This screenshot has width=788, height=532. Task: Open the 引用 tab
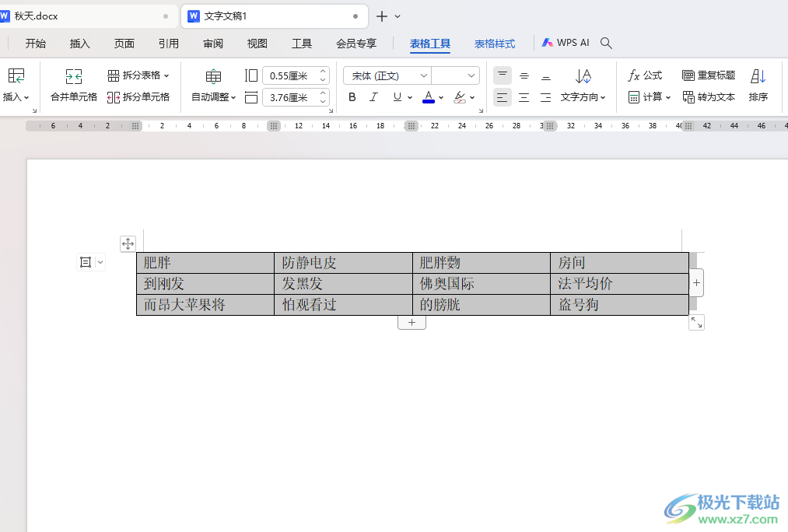pos(169,44)
